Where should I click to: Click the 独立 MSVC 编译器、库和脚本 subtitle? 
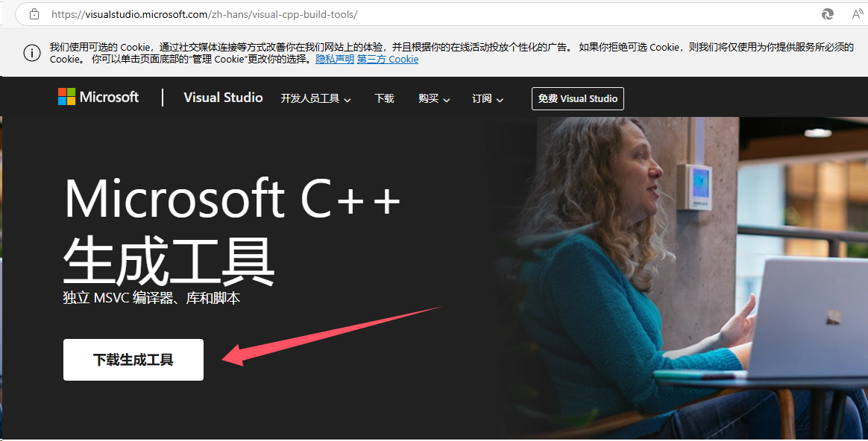tap(151, 298)
